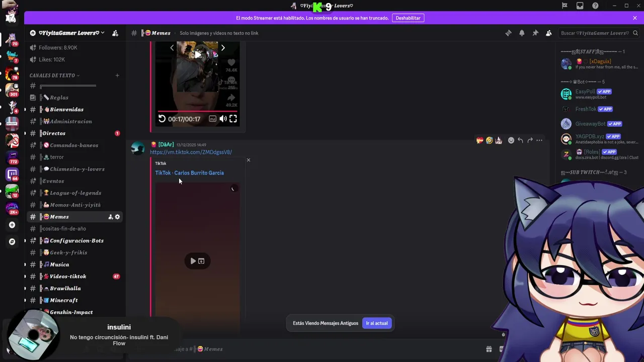
Task: Go to previous item in TikTok embed
Action: [172, 48]
